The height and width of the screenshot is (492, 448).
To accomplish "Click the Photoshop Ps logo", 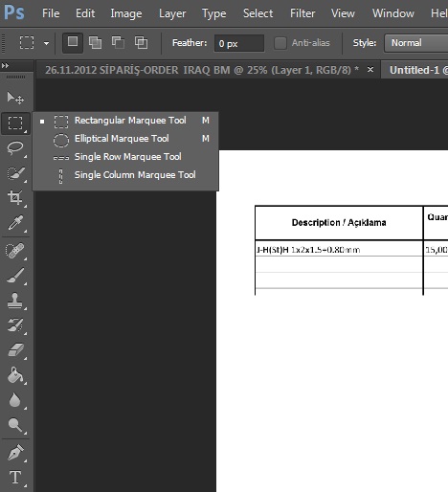I will [14, 13].
